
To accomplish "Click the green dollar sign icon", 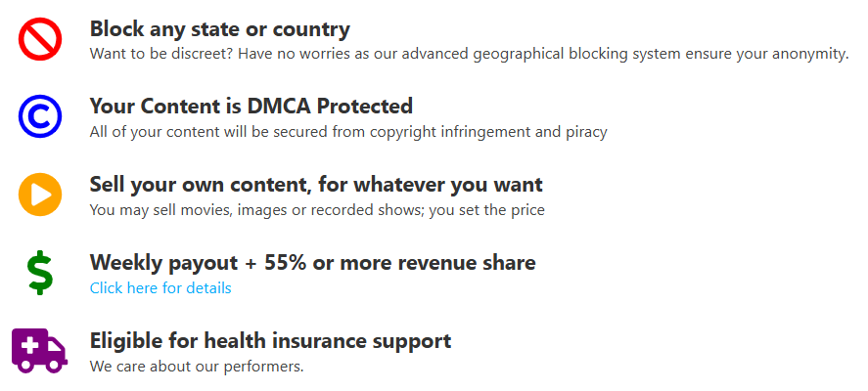I will [40, 272].
